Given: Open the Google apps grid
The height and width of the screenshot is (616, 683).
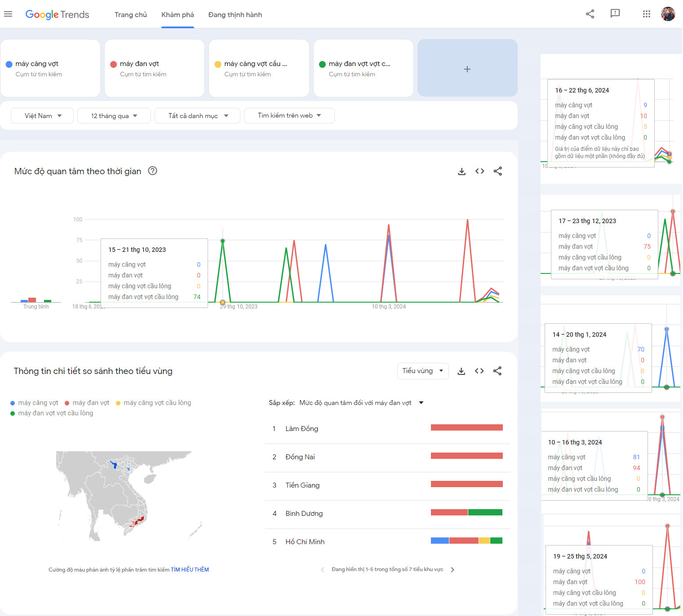Looking at the screenshot, I should click(646, 14).
